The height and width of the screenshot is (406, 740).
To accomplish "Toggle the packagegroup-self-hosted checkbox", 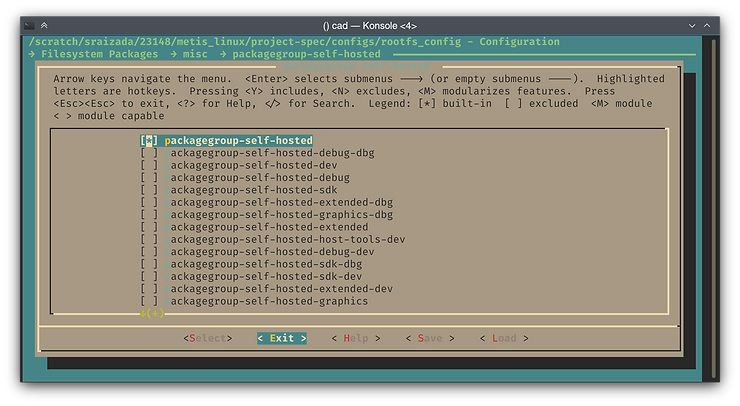I will coord(149,141).
